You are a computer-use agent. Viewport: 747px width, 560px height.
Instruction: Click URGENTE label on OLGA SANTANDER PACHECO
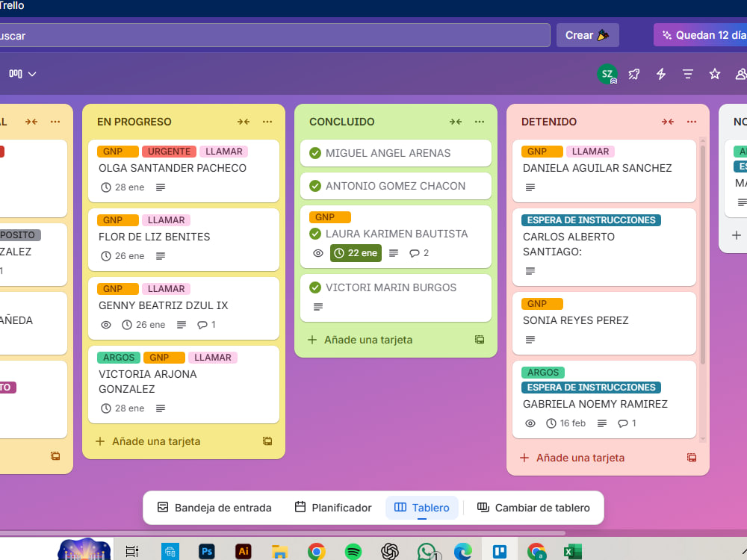[169, 152]
